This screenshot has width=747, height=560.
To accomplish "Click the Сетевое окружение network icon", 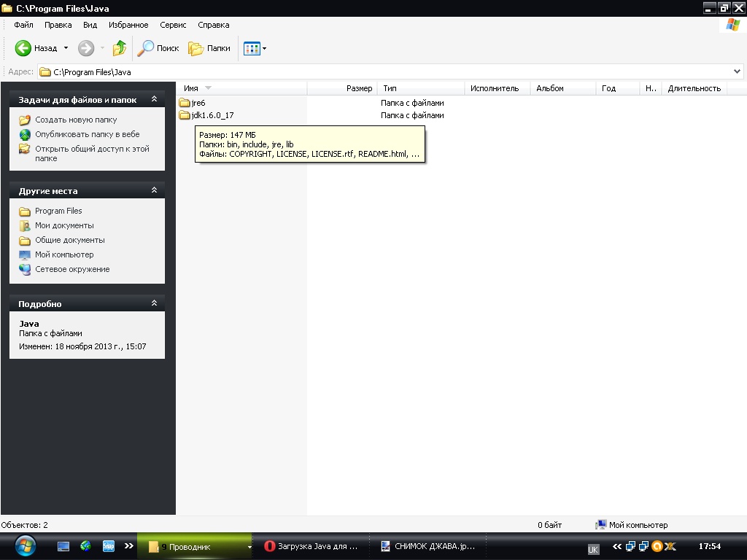I will (25, 270).
